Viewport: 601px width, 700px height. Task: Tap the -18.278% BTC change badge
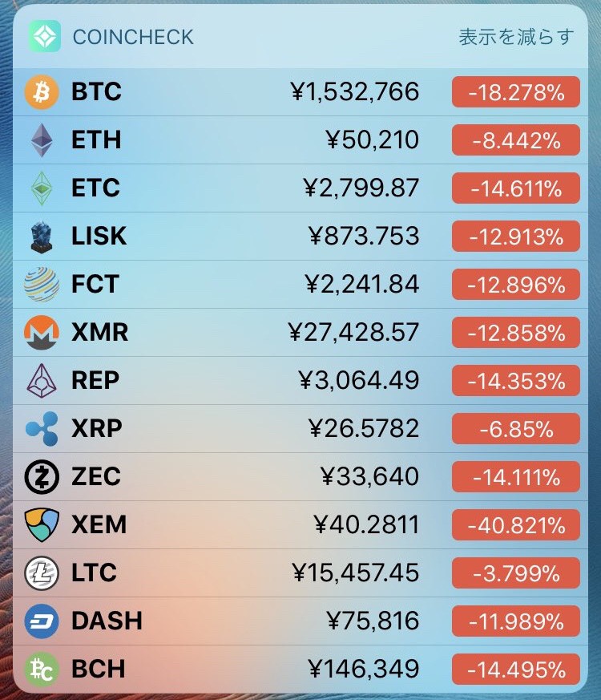tap(516, 92)
